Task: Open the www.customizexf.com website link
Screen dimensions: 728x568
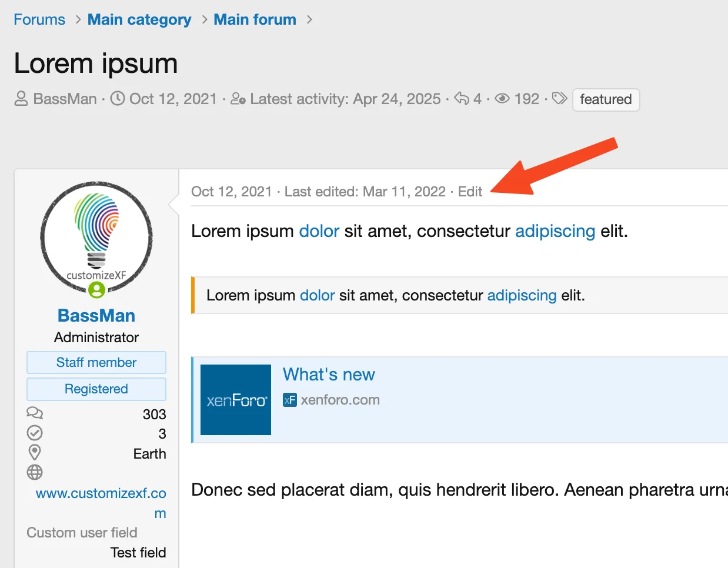Action: pyautogui.click(x=101, y=493)
